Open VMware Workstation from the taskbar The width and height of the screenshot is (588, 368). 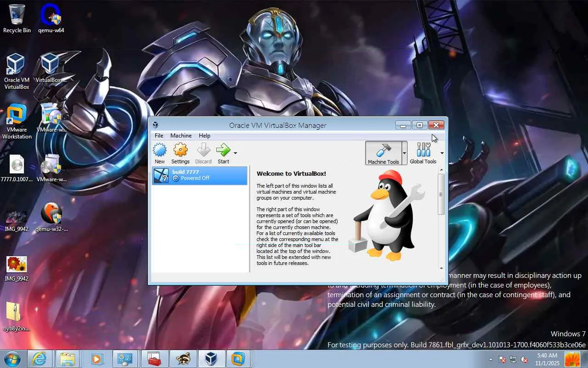238,359
